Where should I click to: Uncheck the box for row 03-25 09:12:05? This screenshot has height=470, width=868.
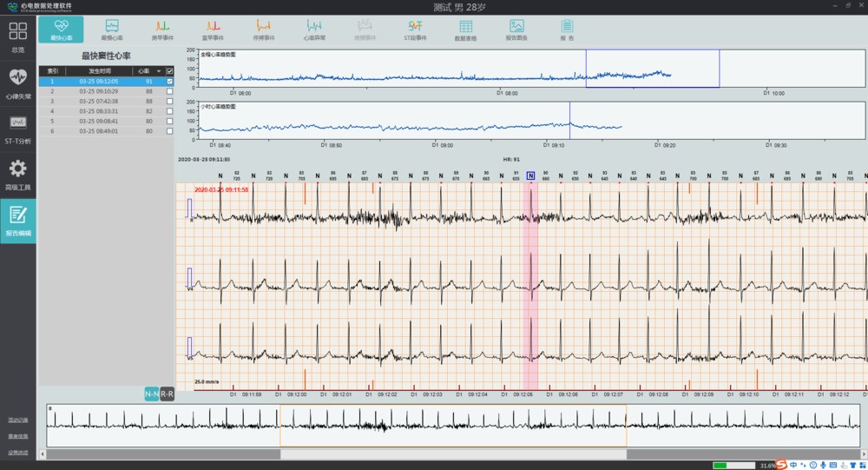(x=169, y=82)
